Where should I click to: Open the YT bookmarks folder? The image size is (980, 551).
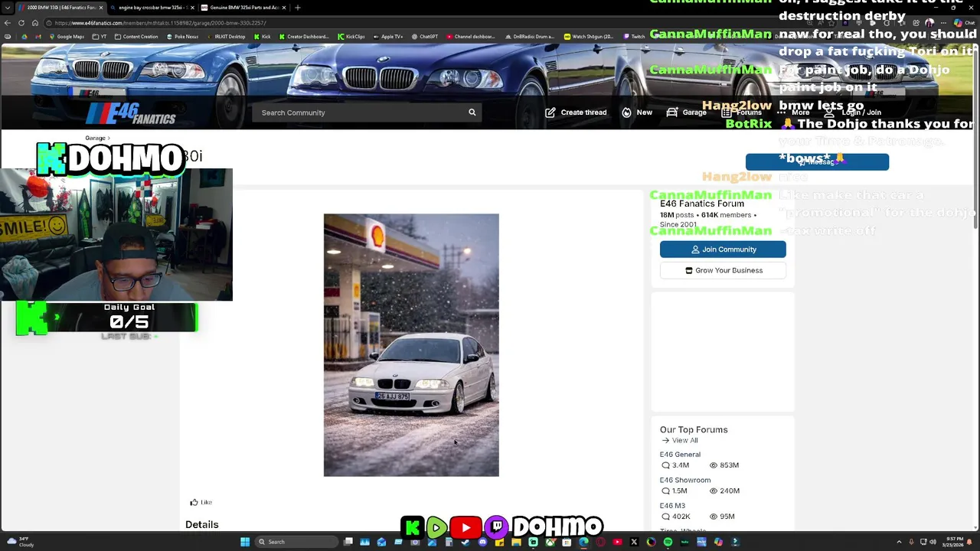pyautogui.click(x=100, y=36)
